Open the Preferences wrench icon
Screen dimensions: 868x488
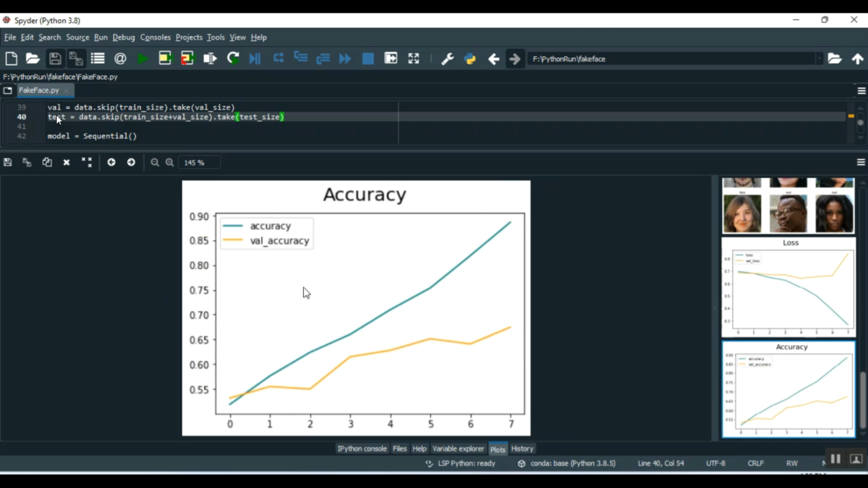tap(447, 59)
